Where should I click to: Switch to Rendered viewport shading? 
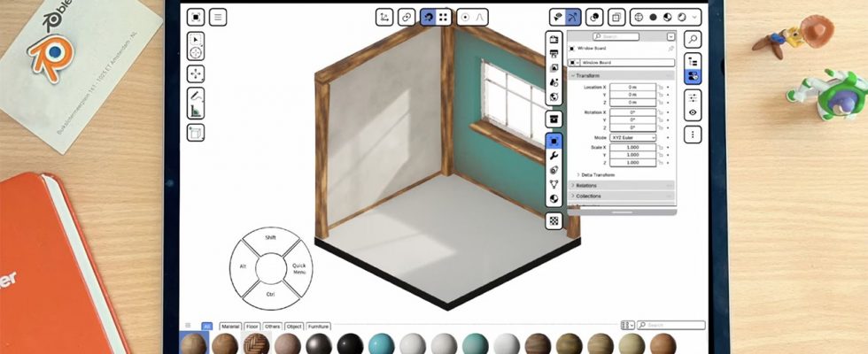pos(681,17)
